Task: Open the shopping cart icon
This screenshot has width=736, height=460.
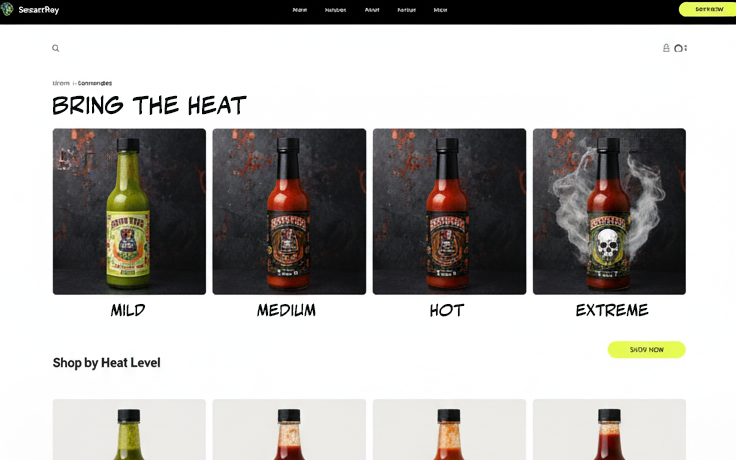Action: click(x=680, y=48)
